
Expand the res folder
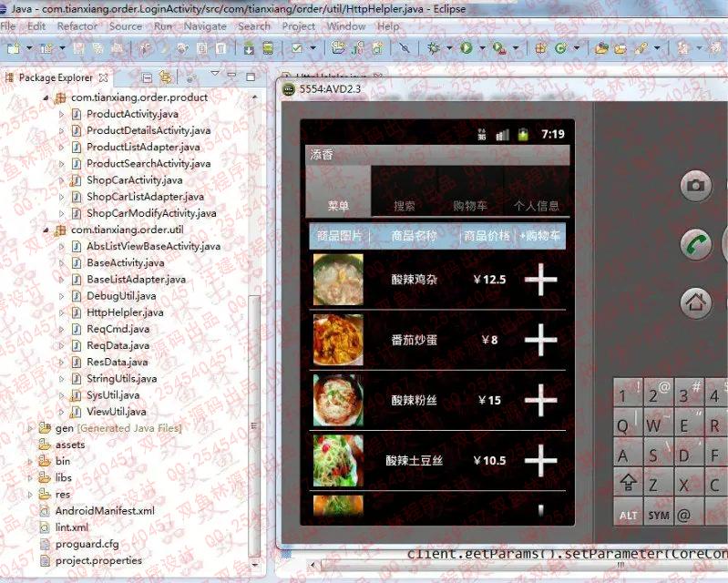click(30, 495)
